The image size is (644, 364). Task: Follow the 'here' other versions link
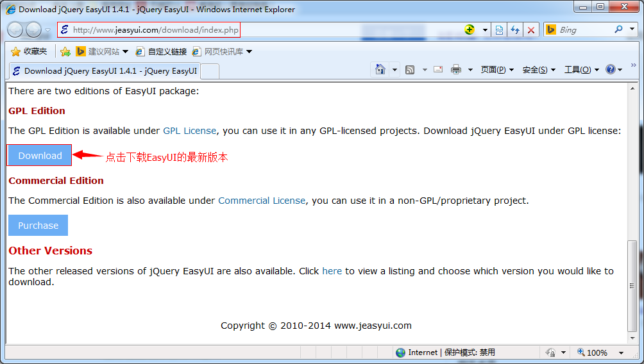point(332,271)
